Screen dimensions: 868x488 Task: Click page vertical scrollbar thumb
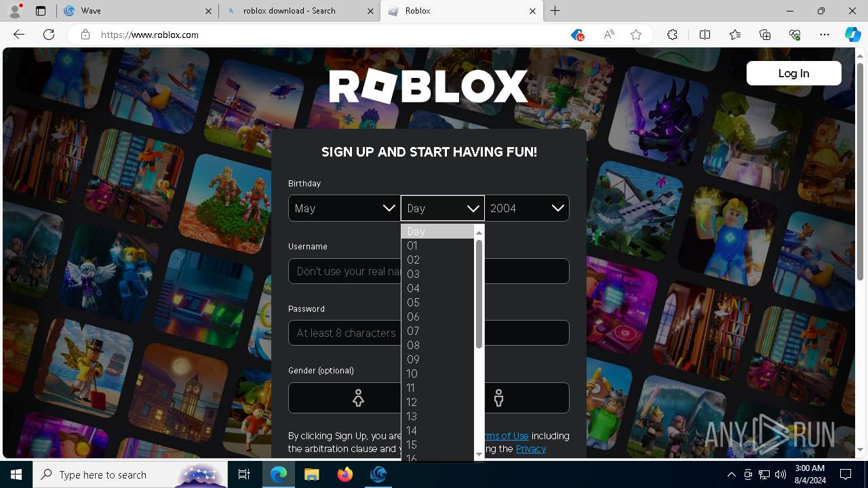click(x=860, y=170)
